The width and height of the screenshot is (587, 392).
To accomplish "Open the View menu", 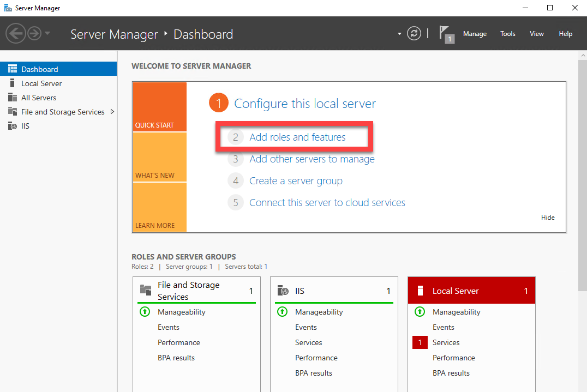I will (536, 34).
